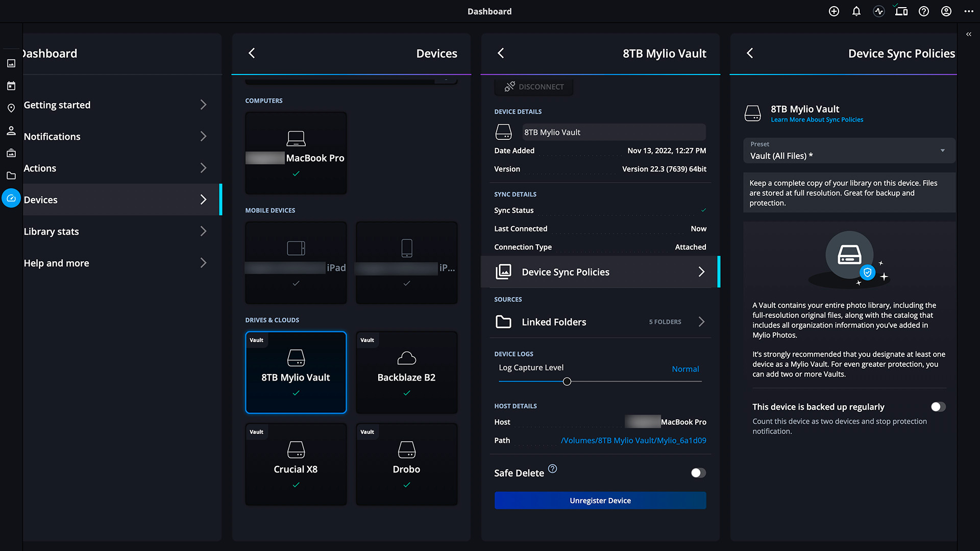Viewport: 980px width, 551px height.
Task: Click the drive icon beside device name field
Action: [x=503, y=132]
